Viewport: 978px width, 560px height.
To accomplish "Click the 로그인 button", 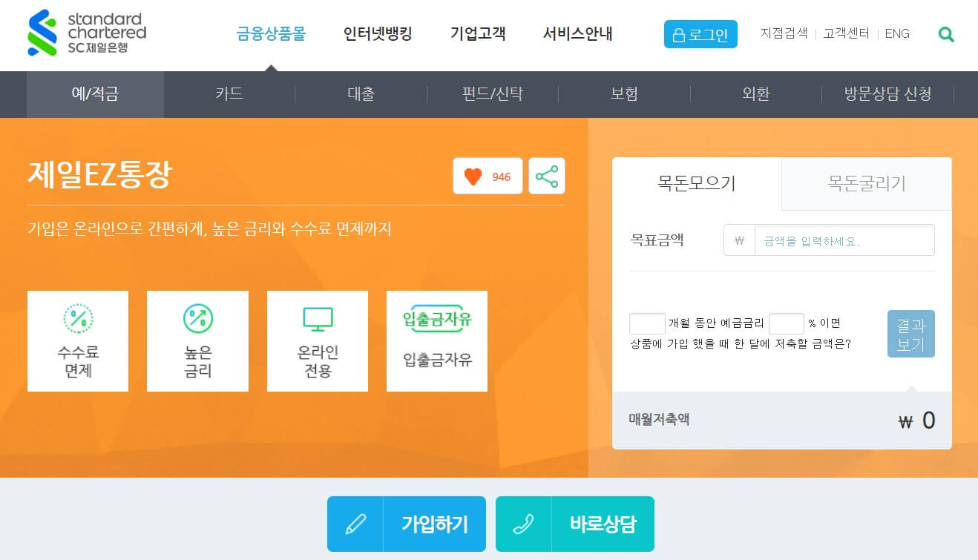I will [700, 34].
